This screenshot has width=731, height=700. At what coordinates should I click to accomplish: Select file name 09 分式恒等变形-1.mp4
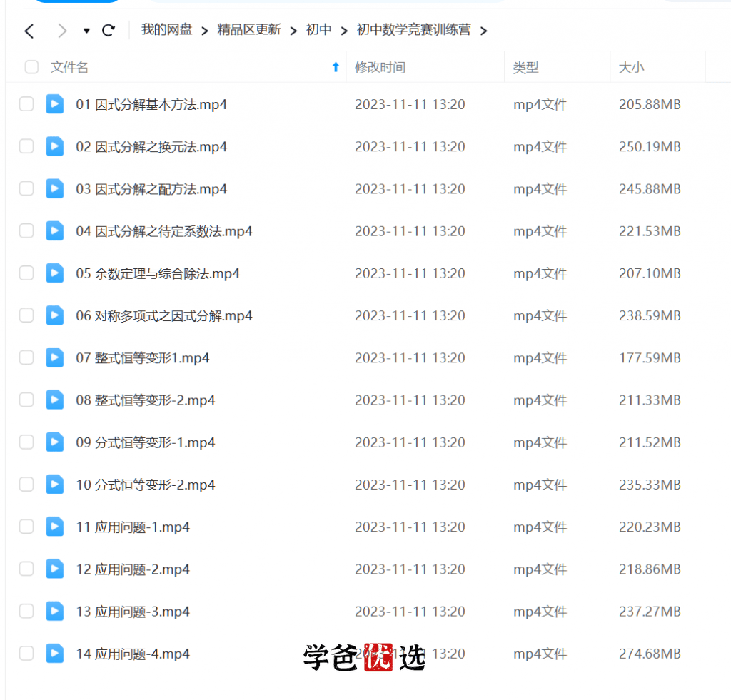click(x=146, y=442)
